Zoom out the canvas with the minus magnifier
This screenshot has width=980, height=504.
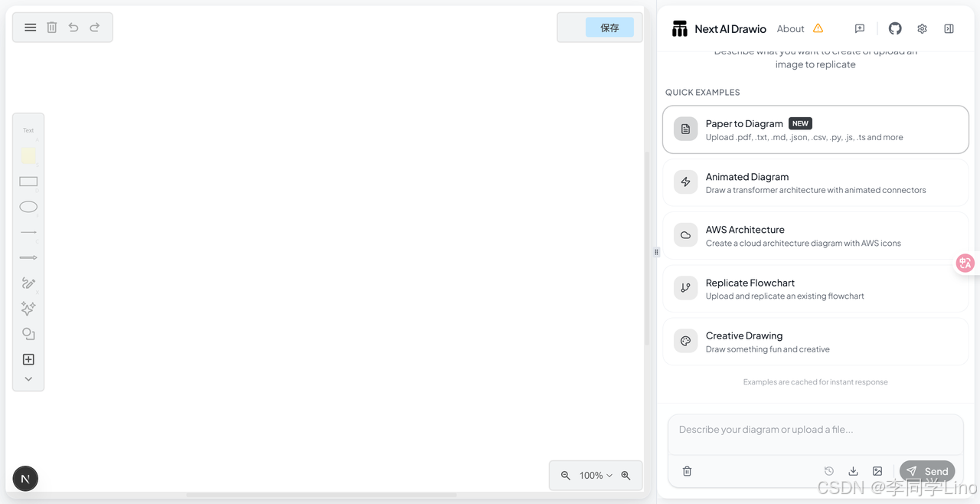pos(566,476)
